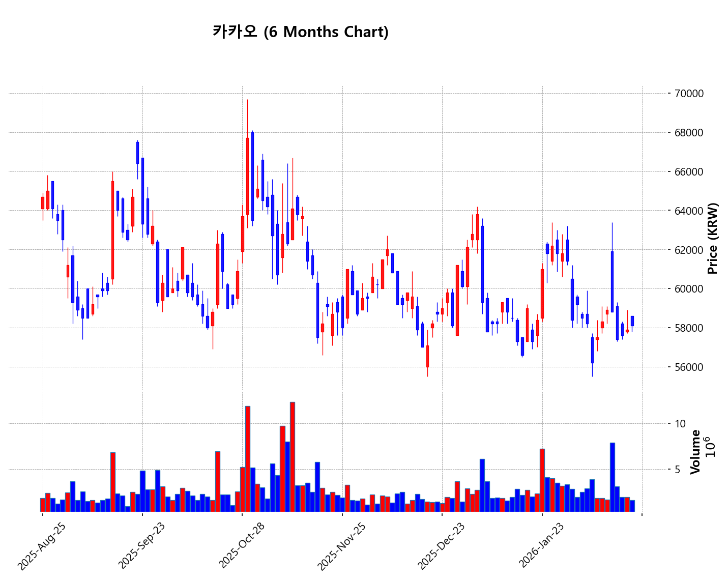Click the 60000 price axis label

click(x=689, y=289)
